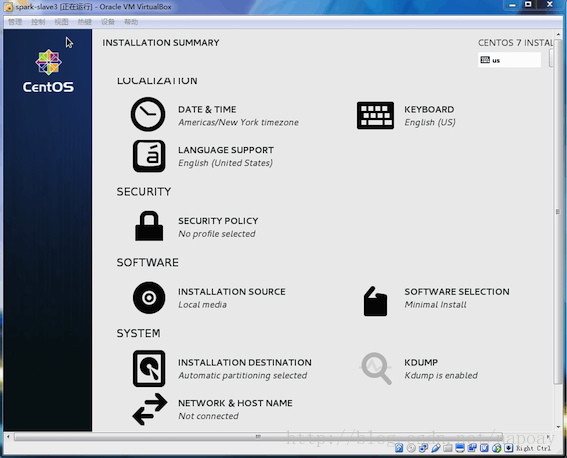
Task: Open the 设备 menu
Action: [x=107, y=22]
